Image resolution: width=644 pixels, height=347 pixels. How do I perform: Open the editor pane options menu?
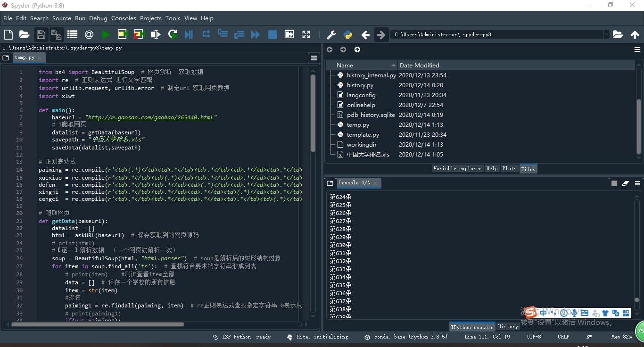click(x=314, y=58)
